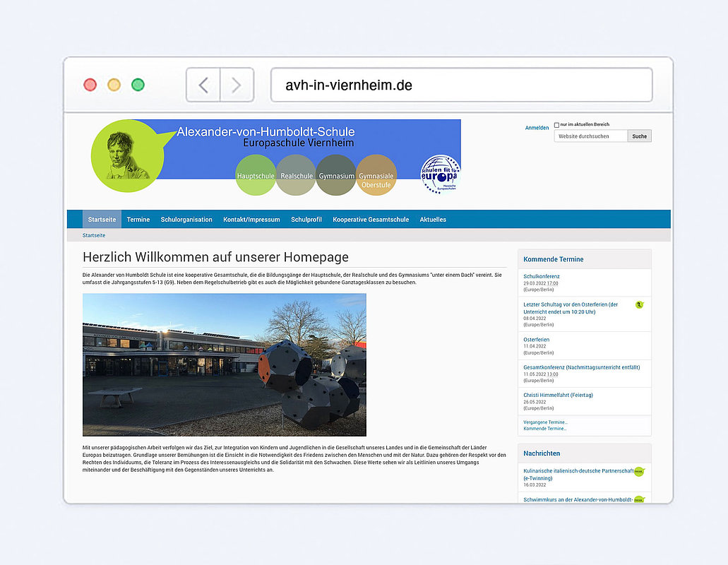The height and width of the screenshot is (565, 728).
Task: Click the browser forward arrow button
Action: (x=237, y=85)
